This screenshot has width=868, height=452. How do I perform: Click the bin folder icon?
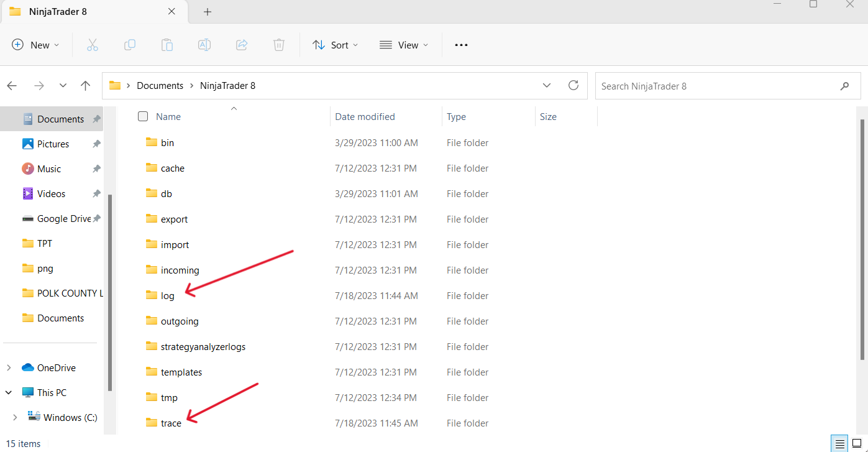(152, 142)
